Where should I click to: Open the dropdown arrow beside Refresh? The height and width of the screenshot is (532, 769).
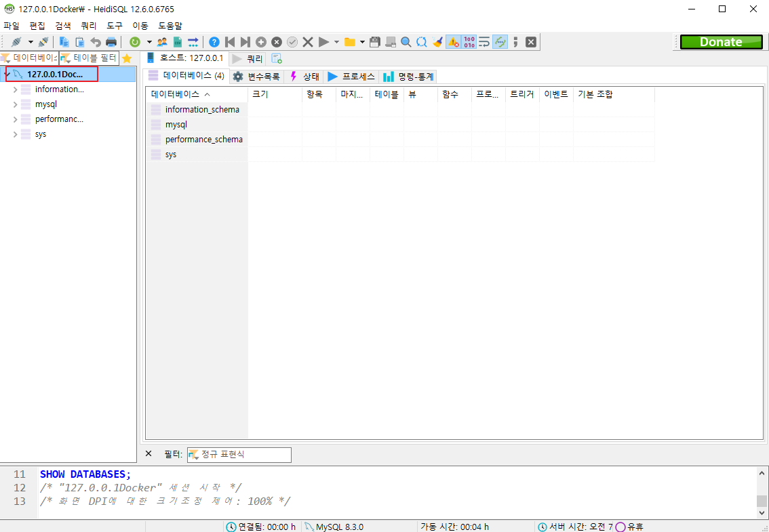(x=149, y=42)
